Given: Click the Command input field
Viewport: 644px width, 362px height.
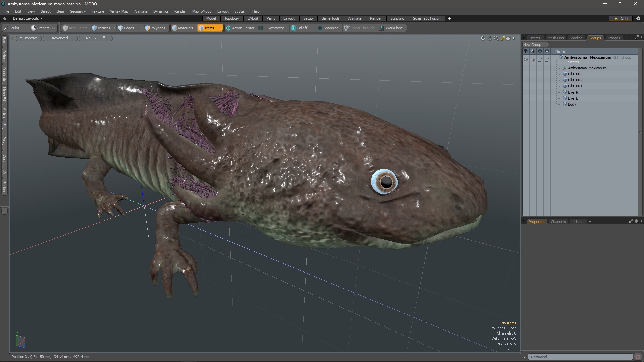Looking at the screenshot, I should pos(580,357).
